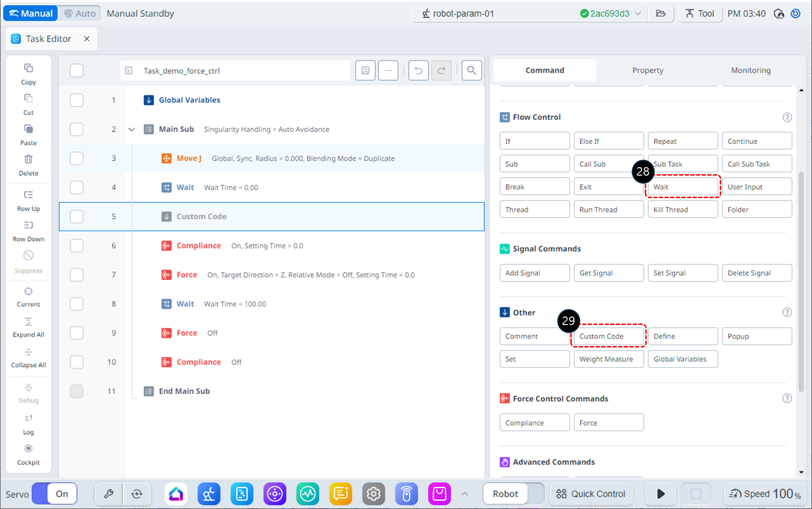The height and width of the screenshot is (509, 812).
Task: Click the Copy icon in left sidebar
Action: (x=28, y=68)
